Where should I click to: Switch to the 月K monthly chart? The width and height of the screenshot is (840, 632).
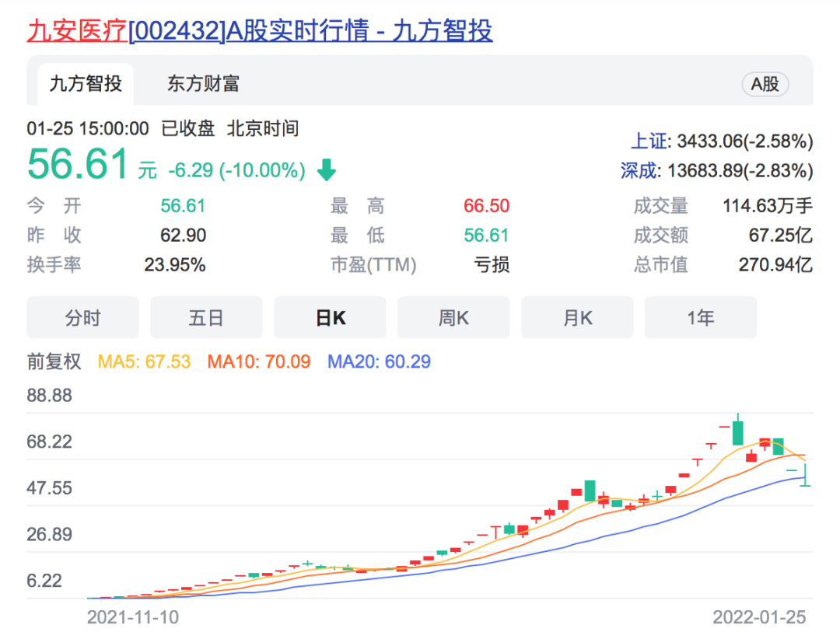point(577,317)
